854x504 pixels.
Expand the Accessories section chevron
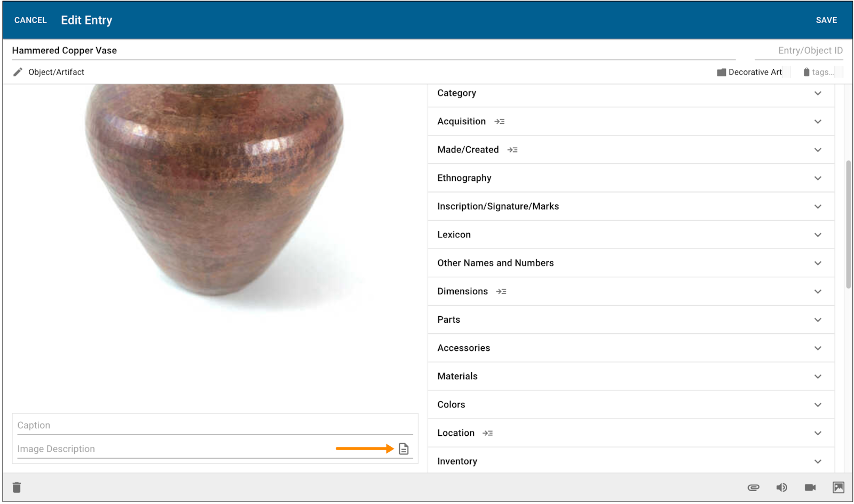(x=818, y=348)
